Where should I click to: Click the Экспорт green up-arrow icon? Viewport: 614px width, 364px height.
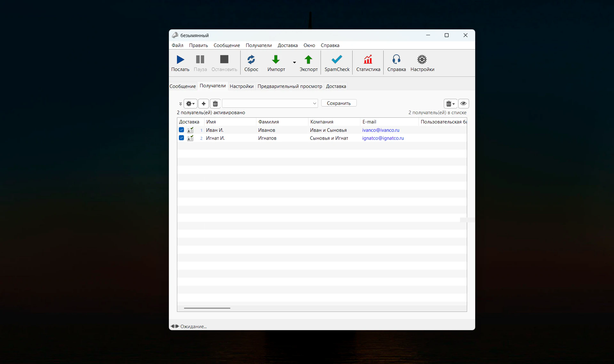click(308, 59)
